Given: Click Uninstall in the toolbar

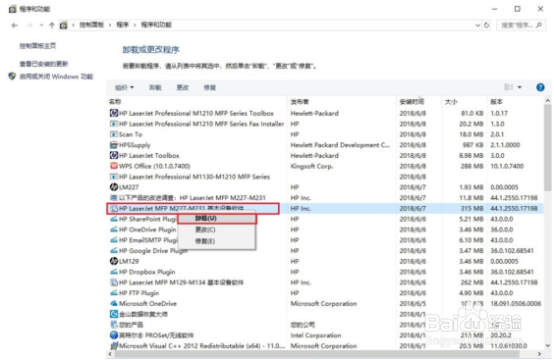Looking at the screenshot, I should pyautogui.click(x=155, y=87).
